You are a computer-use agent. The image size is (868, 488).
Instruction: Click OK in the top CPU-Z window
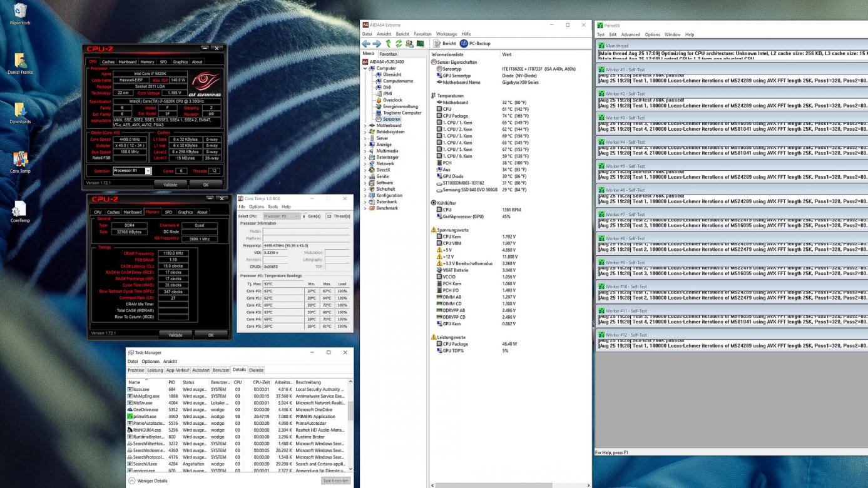click(x=206, y=185)
